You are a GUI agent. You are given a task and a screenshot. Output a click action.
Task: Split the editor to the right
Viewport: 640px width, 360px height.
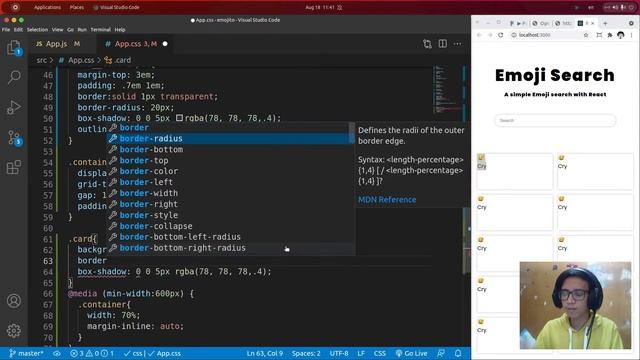tap(442, 44)
